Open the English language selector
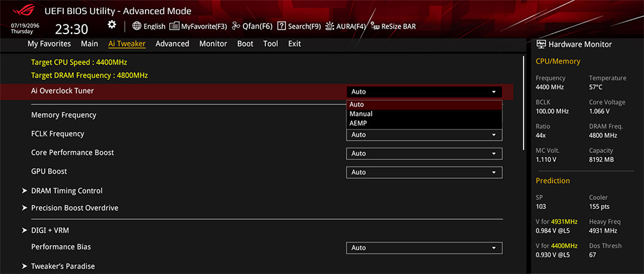This screenshot has height=274, width=644. [149, 26]
